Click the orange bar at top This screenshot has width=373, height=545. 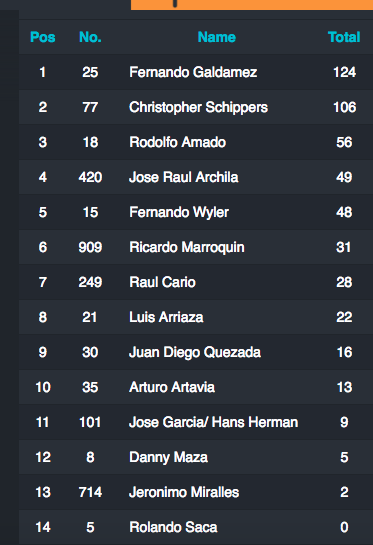[x=252, y=5]
